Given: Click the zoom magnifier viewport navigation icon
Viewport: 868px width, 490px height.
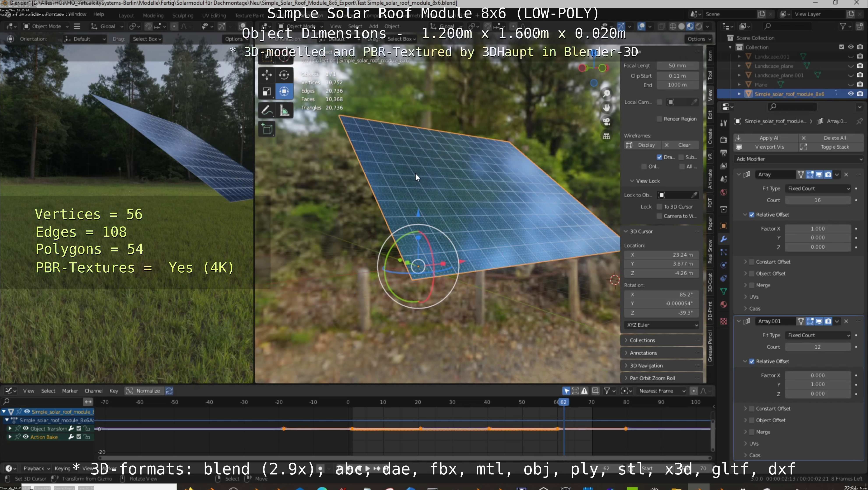Looking at the screenshot, I should tap(607, 93).
